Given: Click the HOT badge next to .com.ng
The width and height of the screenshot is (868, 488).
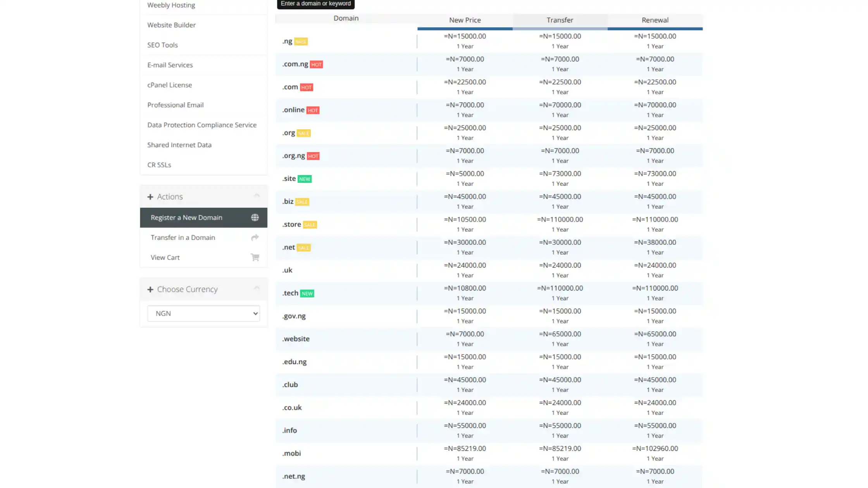Looking at the screenshot, I should 316,64.
